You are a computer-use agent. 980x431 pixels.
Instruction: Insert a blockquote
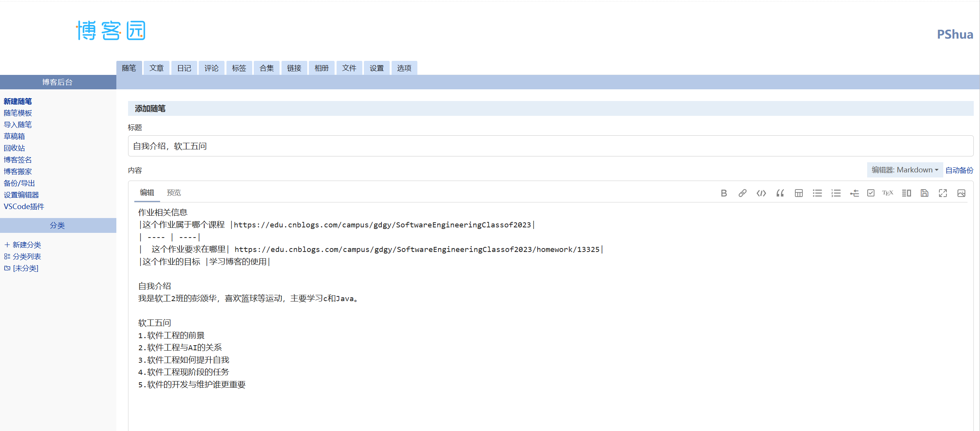click(x=780, y=193)
